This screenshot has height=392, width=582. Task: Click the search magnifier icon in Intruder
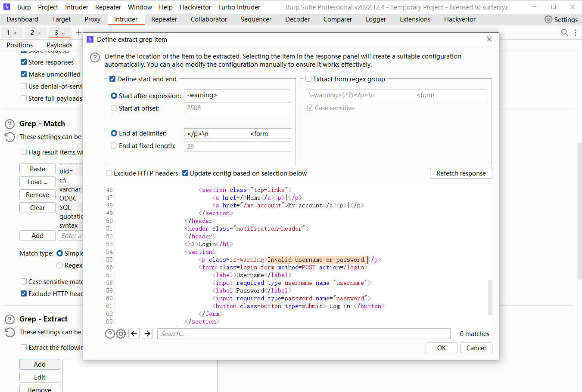[564, 32]
